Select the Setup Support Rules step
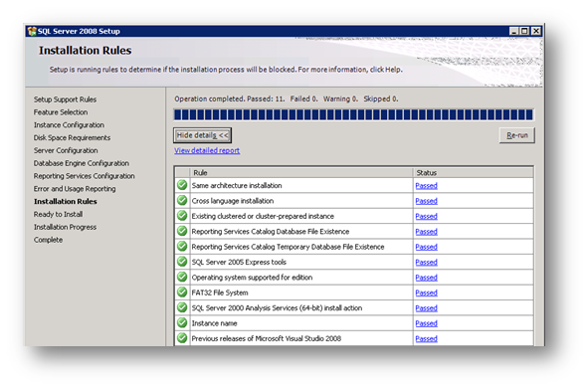This screenshot has height=389, width=588. (66, 99)
